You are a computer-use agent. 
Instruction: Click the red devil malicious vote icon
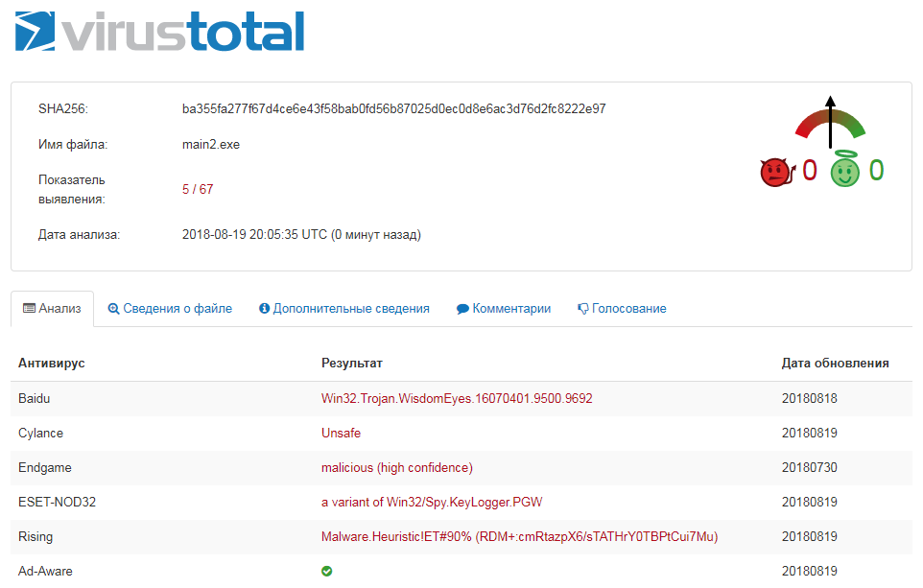(x=777, y=173)
